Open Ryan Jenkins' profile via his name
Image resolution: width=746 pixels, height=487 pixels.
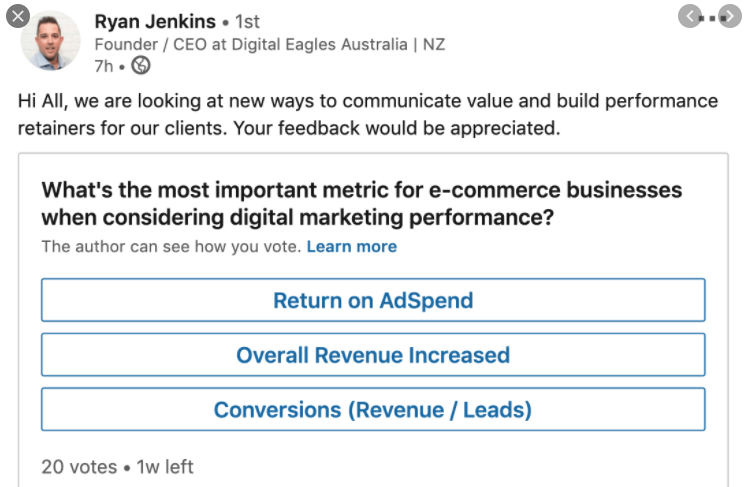155,21
